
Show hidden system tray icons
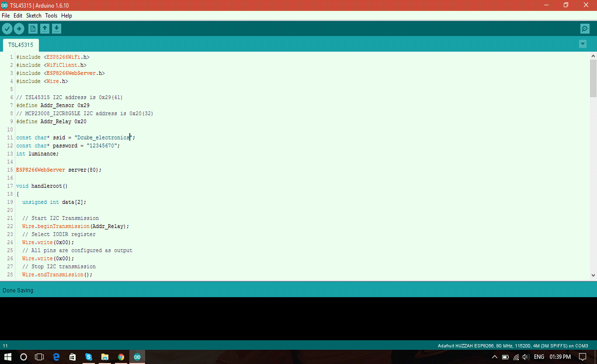tap(495, 357)
